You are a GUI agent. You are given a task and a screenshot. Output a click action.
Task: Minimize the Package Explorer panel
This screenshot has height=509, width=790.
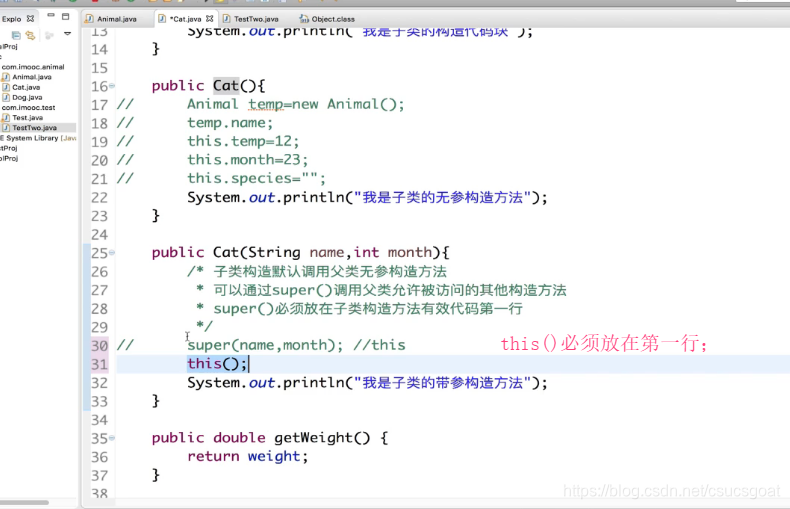pyautogui.click(x=51, y=16)
